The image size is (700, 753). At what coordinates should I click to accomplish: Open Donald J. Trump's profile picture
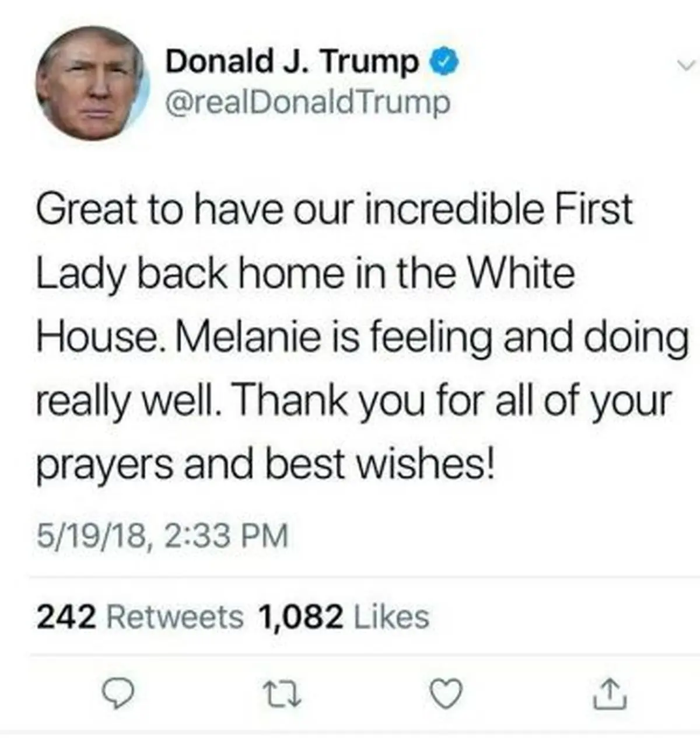pyautogui.click(x=91, y=83)
